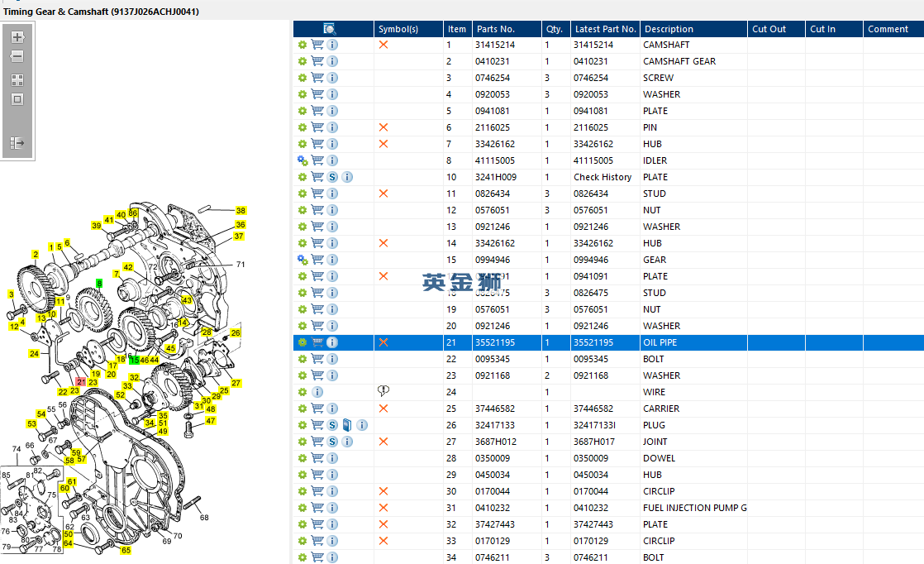The width and height of the screenshot is (924, 564).
Task: Click gear icon for SCREW item 3
Action: pos(302,78)
